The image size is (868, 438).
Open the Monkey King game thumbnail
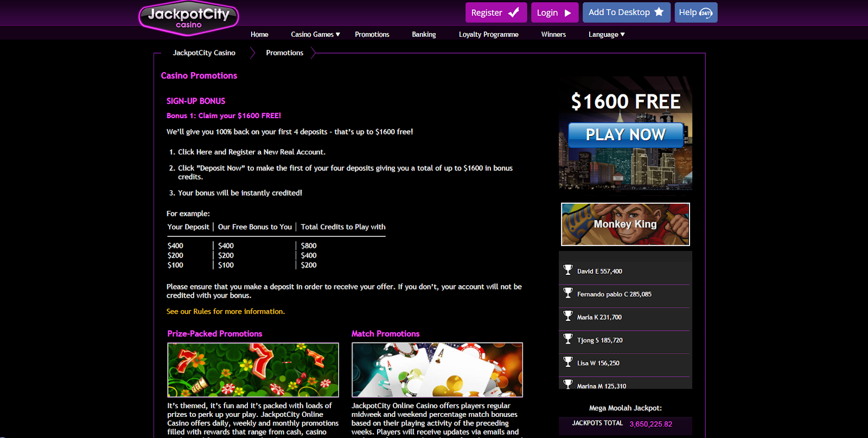pos(626,224)
